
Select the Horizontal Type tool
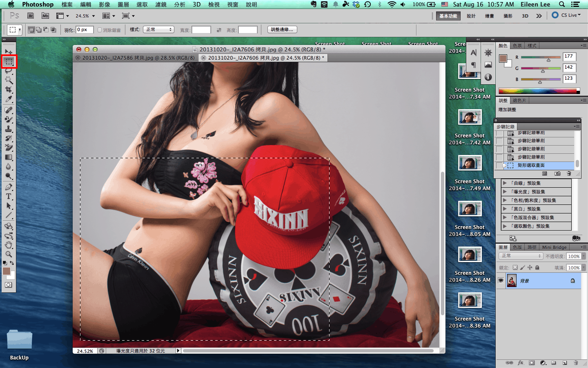(x=9, y=196)
